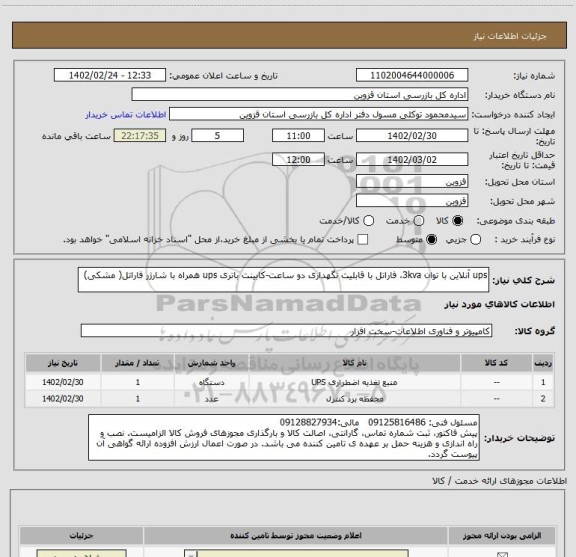Click the کد کالا column header
This screenshot has height=557, width=576.
pyautogui.click(x=496, y=363)
